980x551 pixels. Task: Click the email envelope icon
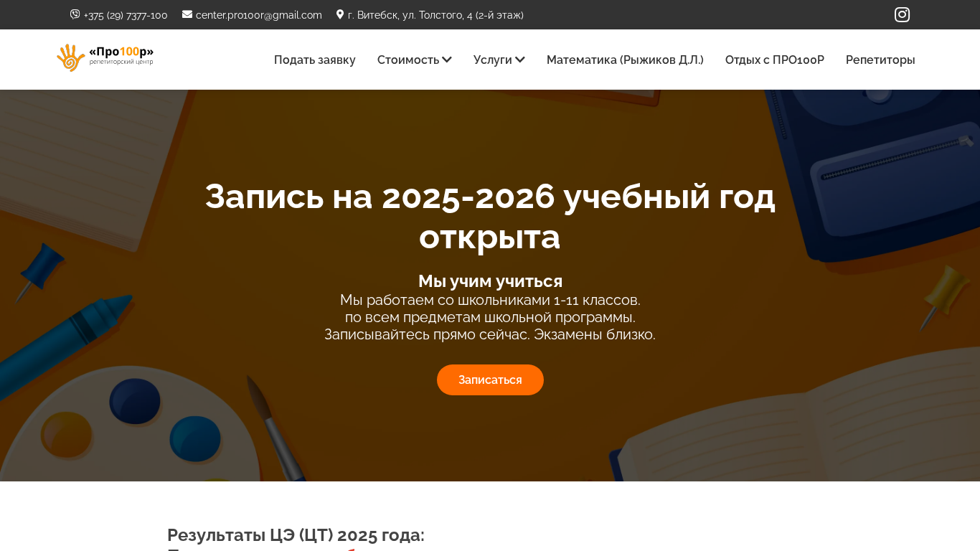coord(187,14)
